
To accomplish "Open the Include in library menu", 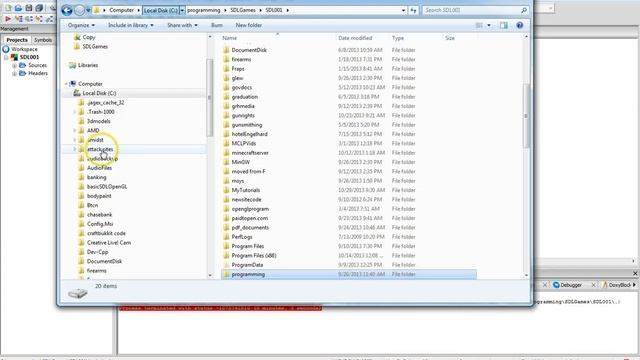I will (x=131, y=25).
